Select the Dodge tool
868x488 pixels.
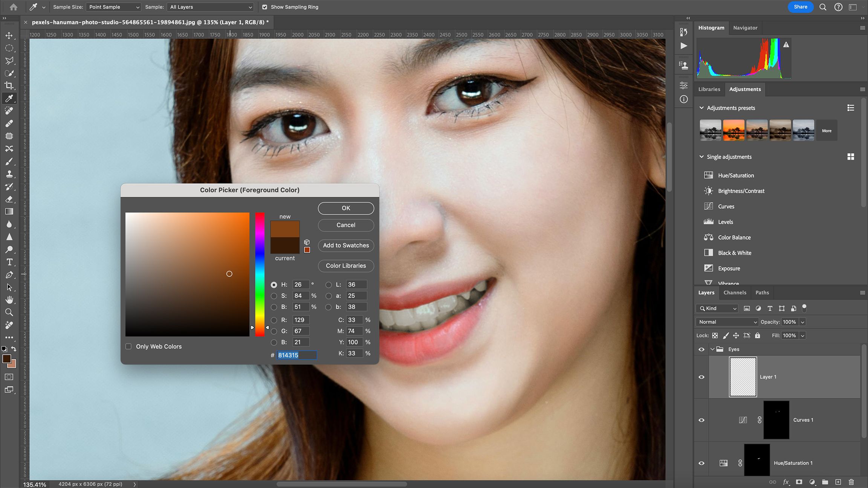pos(9,249)
